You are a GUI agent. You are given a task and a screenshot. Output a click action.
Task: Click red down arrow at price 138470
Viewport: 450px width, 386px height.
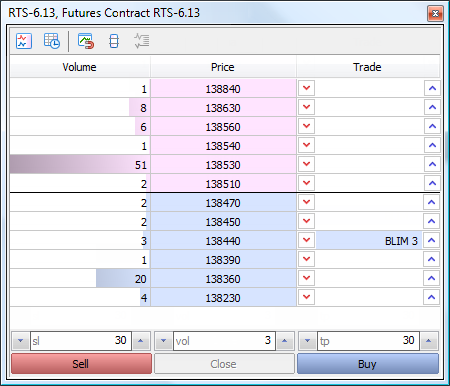[x=306, y=202]
